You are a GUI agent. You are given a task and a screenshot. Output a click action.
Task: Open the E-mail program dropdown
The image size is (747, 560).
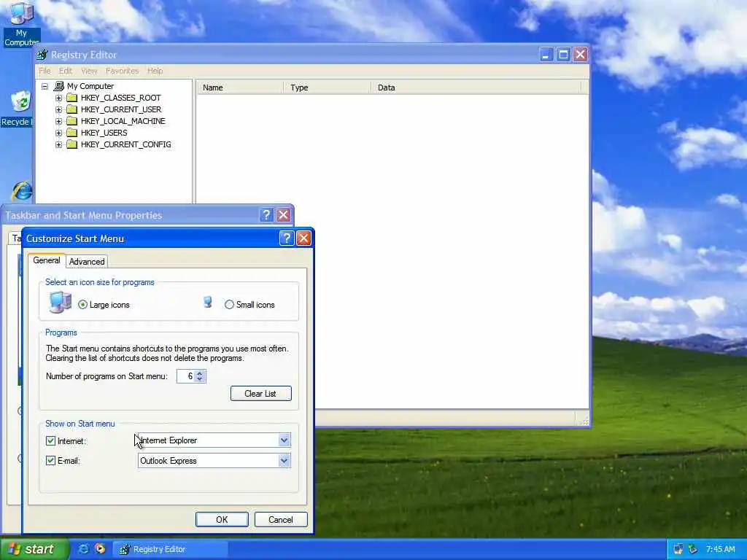click(285, 461)
